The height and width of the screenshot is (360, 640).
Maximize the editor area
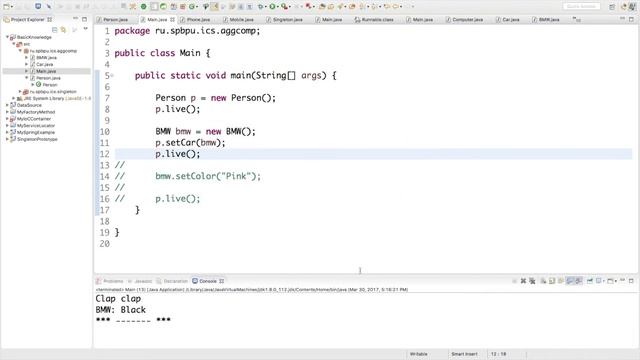(x=631, y=19)
